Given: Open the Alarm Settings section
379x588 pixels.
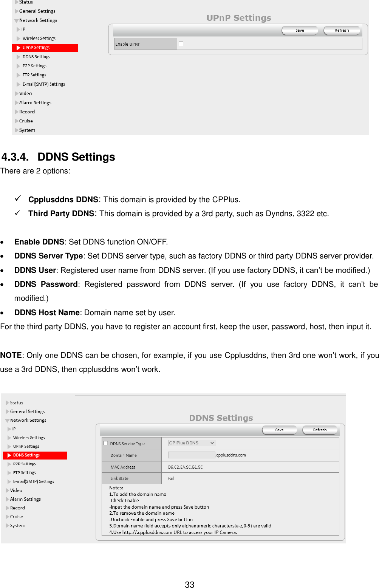Looking at the screenshot, I should [35, 102].
